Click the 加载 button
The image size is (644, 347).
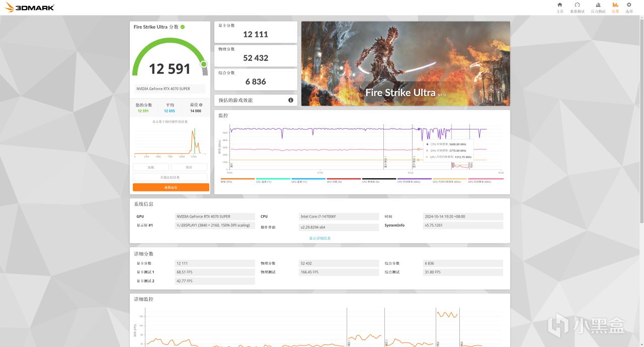point(151,167)
